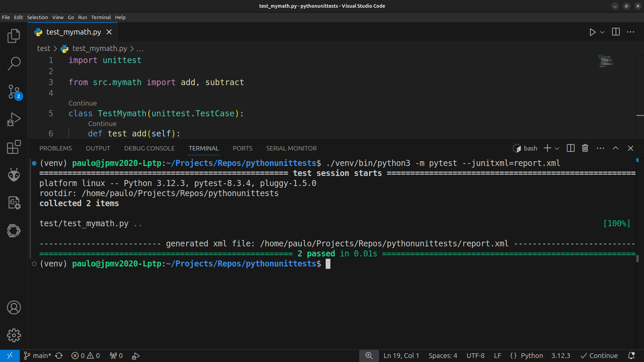Open the Extensions view

click(x=14, y=147)
